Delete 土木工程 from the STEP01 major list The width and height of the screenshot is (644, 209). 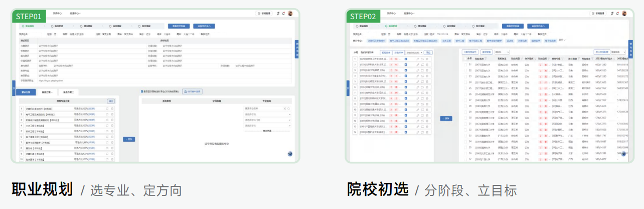click(x=112, y=126)
